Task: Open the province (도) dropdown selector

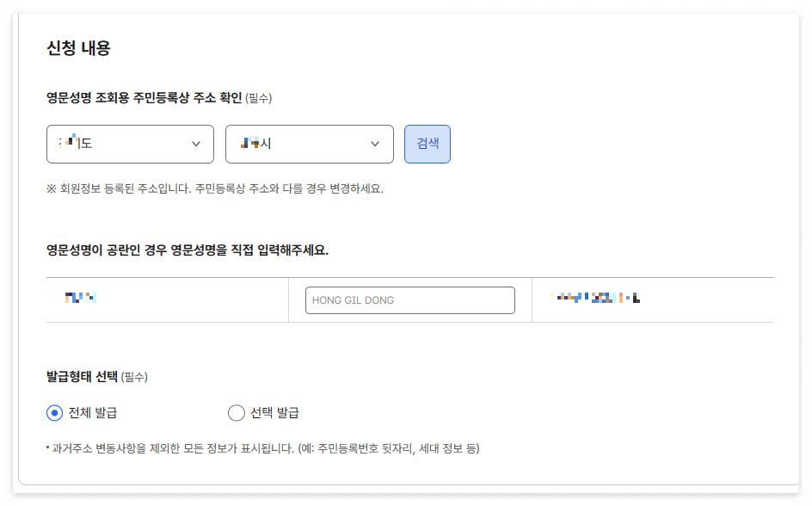Action: click(129, 144)
